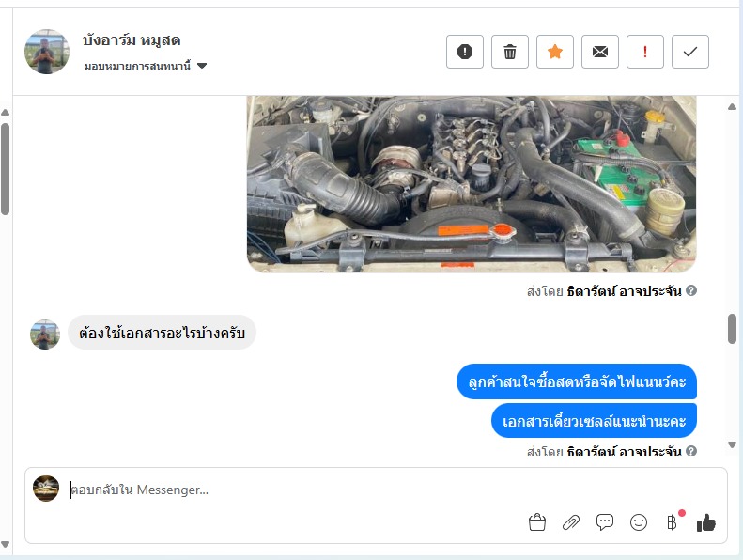Image resolution: width=743 pixels, height=560 pixels.
Task: Click the chat scrollbar down arrow
Action: [x=732, y=444]
